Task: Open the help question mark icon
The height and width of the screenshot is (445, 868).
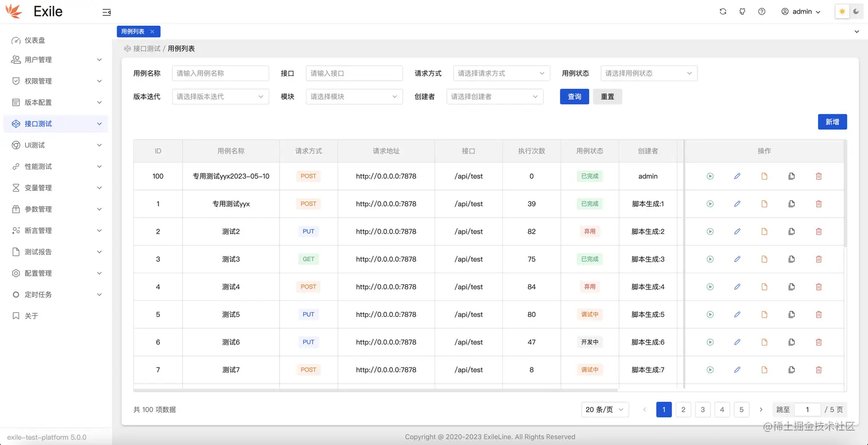Action: [762, 11]
